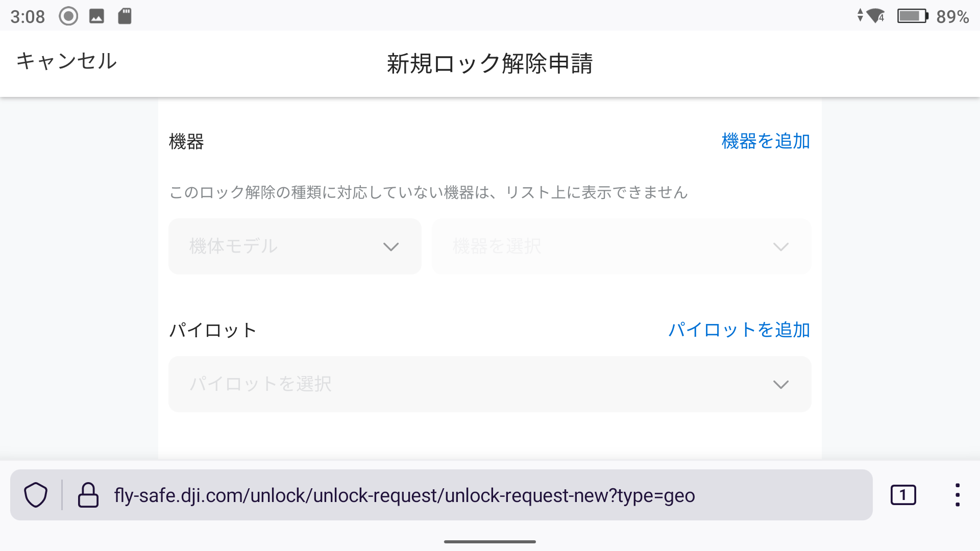Tap the tracking protection shield icon
The height and width of the screenshot is (551, 980).
pos(36,495)
